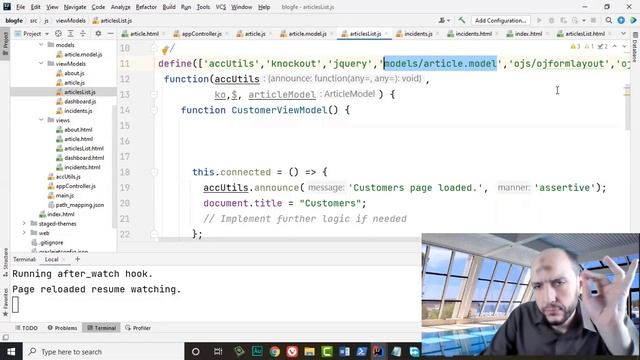The height and width of the screenshot is (360, 640).
Task: Click the locate file target icon in Project panel
Action: point(58,33)
